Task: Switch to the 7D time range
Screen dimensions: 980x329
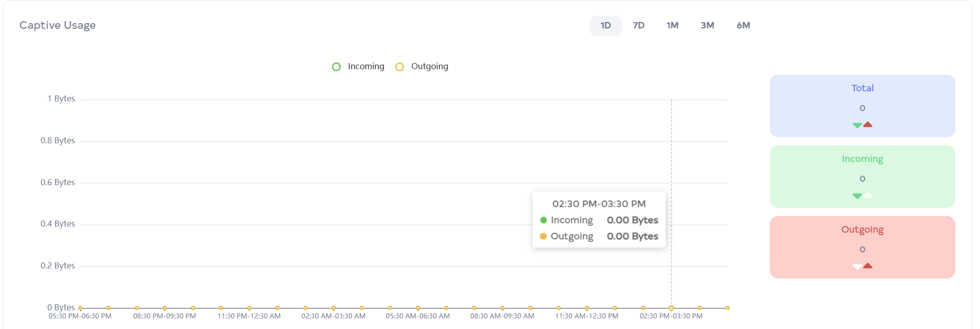Action: tap(638, 26)
